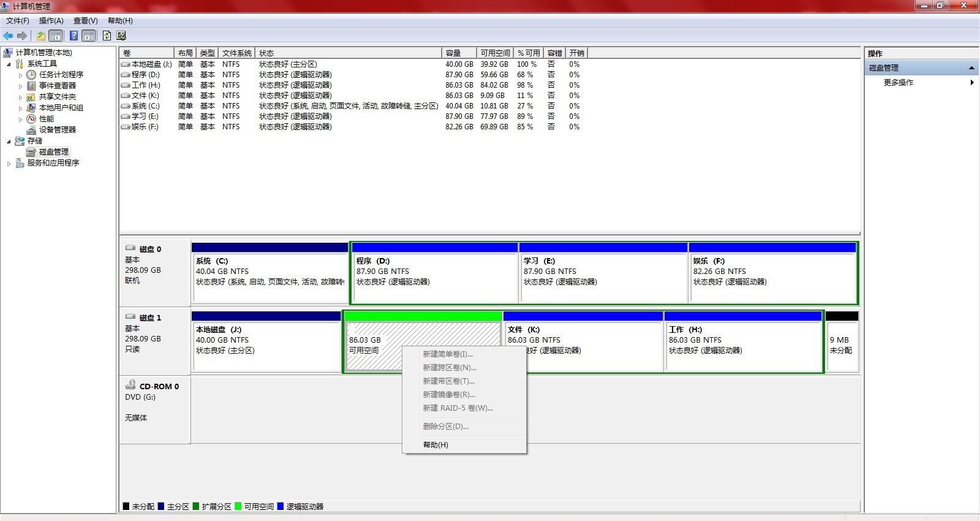Click the 性能 gauge icon
Screen dimensions: 980x521
point(31,119)
